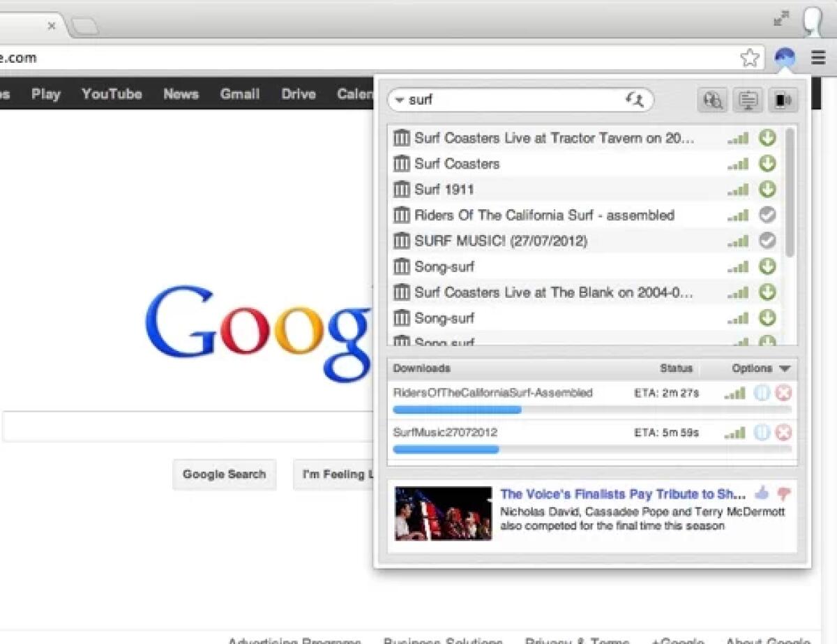Viewport: 837px width, 644px height.
Task: Toggle the bookmark star in the address bar
Action: 750,59
